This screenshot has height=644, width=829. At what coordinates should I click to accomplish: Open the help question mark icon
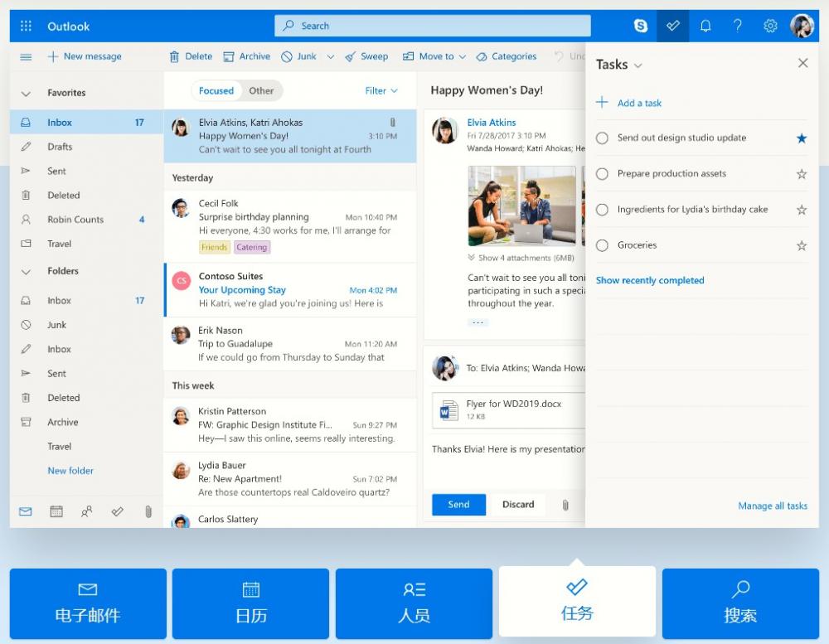pyautogui.click(x=738, y=26)
